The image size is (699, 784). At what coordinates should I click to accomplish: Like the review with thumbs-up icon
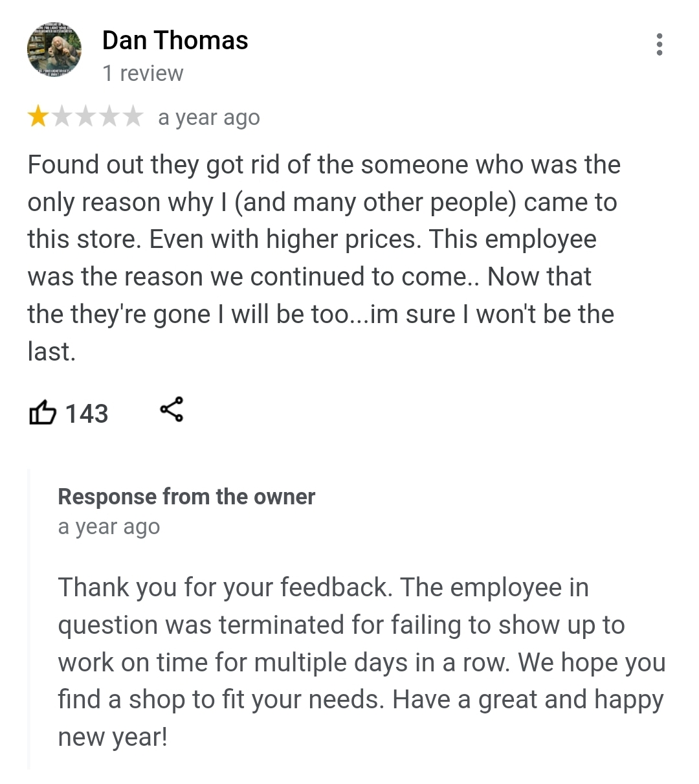coord(42,412)
